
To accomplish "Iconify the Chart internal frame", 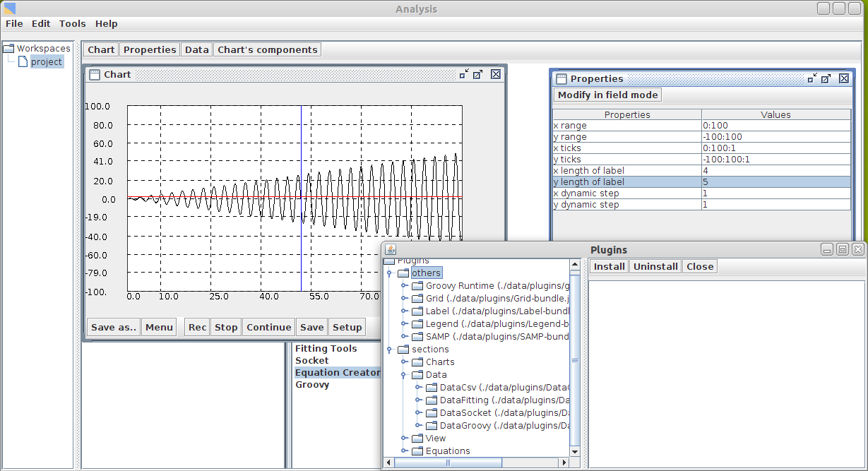I will tap(464, 74).
